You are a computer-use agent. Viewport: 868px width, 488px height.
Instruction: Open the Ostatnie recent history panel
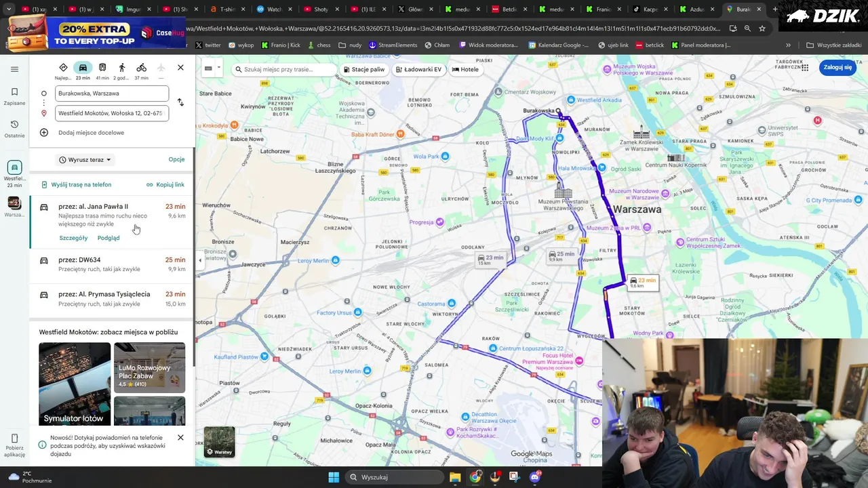(x=14, y=128)
